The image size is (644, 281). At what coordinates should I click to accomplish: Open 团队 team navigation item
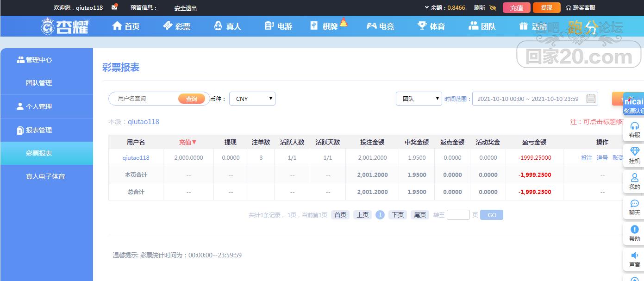(x=482, y=26)
